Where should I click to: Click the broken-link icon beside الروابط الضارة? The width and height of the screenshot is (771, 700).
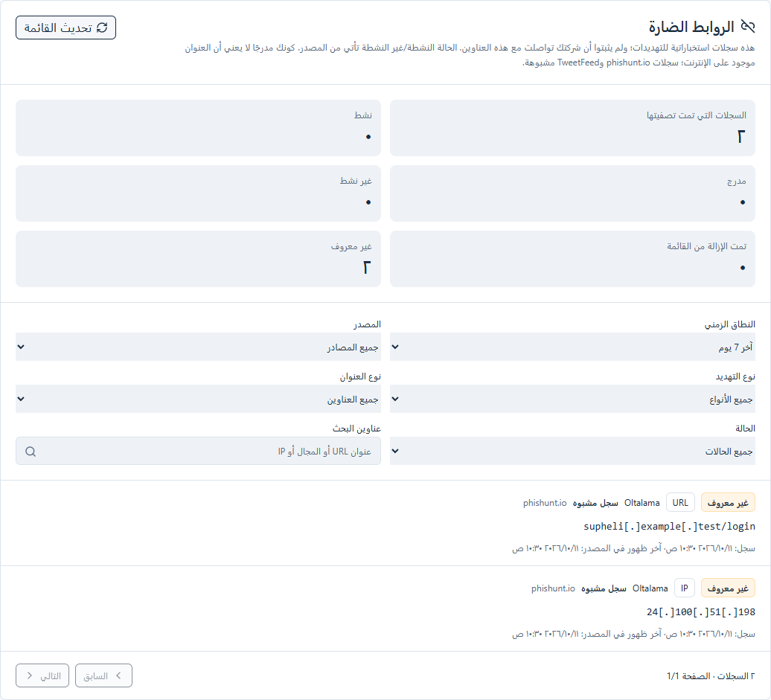[x=748, y=27]
